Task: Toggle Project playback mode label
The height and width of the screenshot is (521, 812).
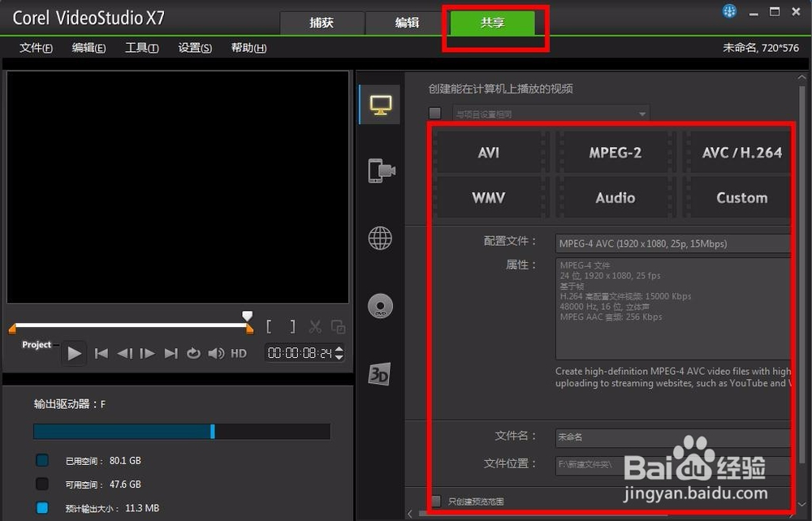Action: pyautogui.click(x=37, y=345)
